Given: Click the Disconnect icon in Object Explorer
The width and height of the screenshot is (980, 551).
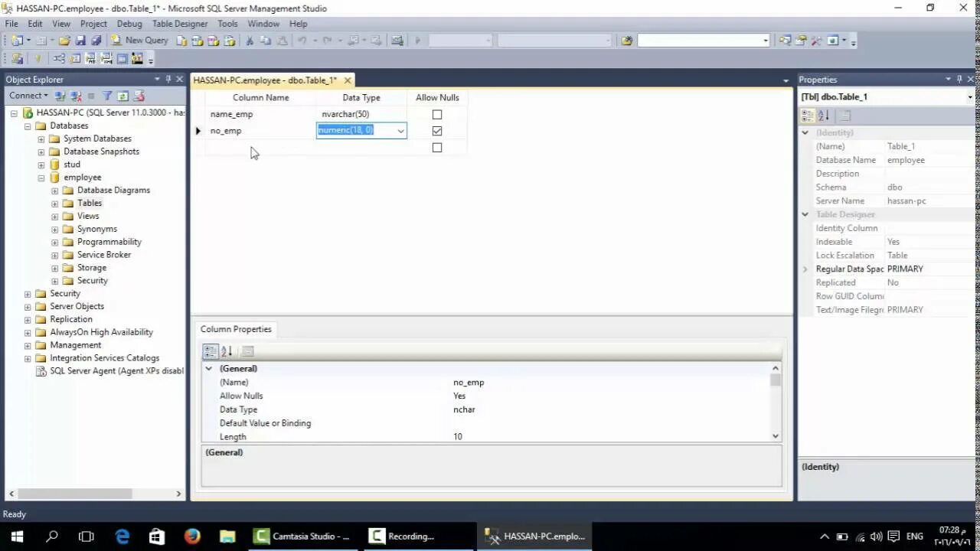Looking at the screenshot, I should pyautogui.click(x=76, y=96).
